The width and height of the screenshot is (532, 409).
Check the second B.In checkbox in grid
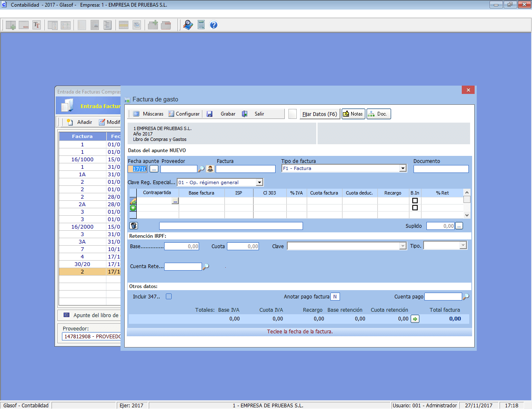point(415,208)
